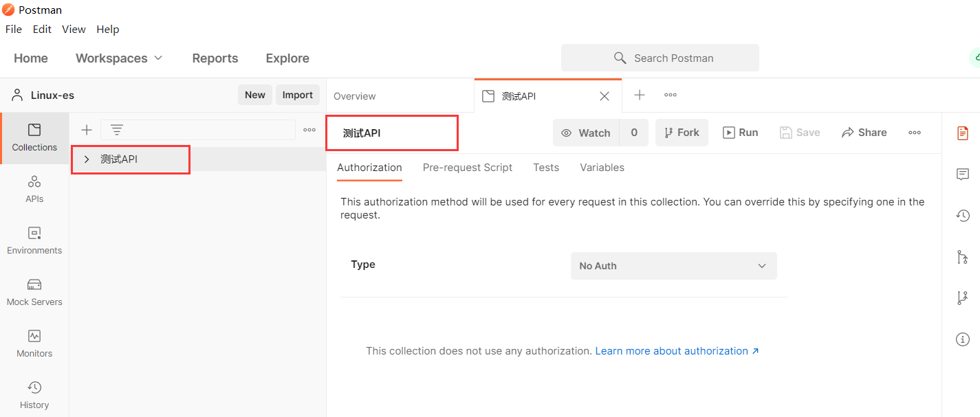Screen dimensions: 980x417
Task: Open the View menu
Action: 74,30
